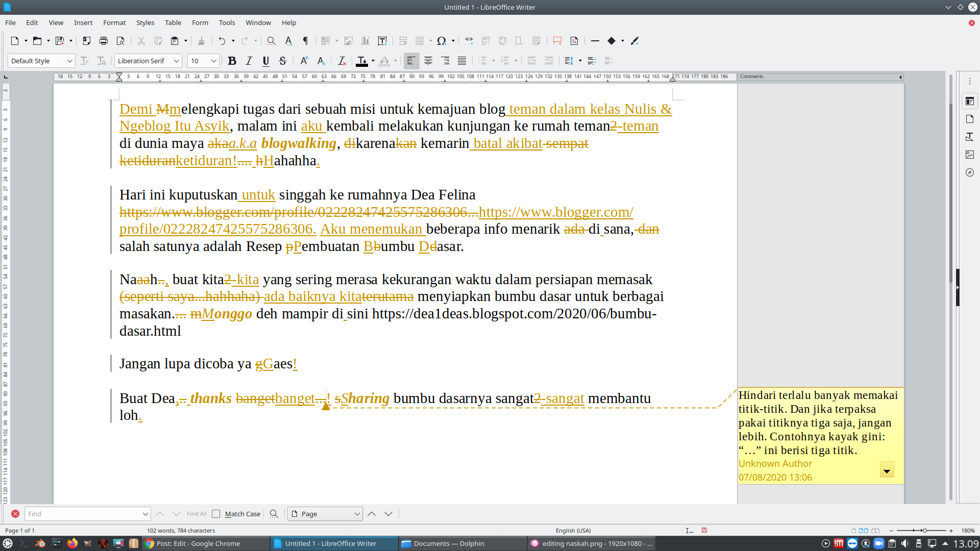The width and height of the screenshot is (980, 551).
Task: Toggle the Align Left button
Action: (411, 61)
